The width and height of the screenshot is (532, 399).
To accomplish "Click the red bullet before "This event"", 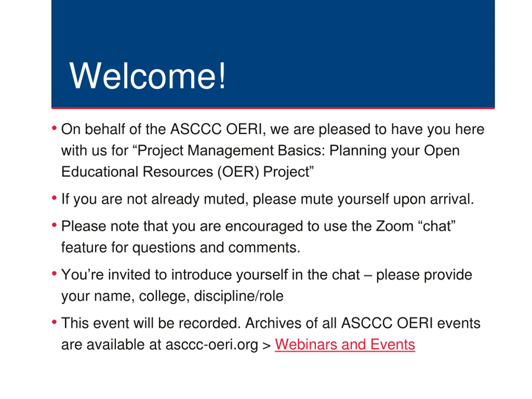I will [x=54, y=322].
